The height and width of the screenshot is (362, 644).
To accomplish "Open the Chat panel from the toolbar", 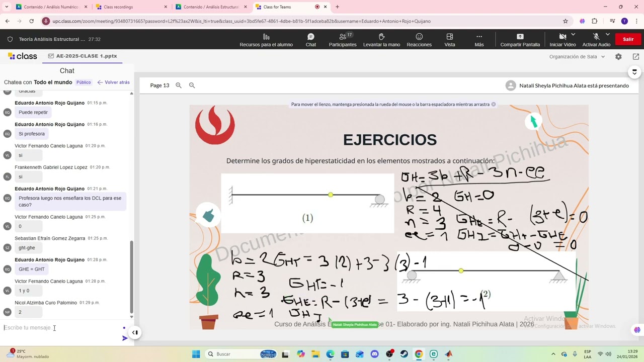I will pos(311,40).
